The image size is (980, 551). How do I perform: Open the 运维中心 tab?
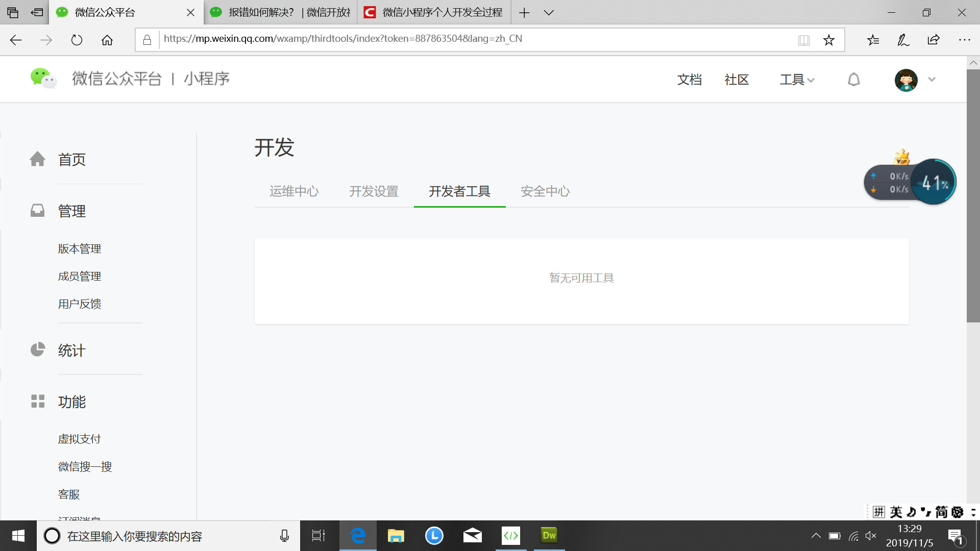tap(294, 191)
